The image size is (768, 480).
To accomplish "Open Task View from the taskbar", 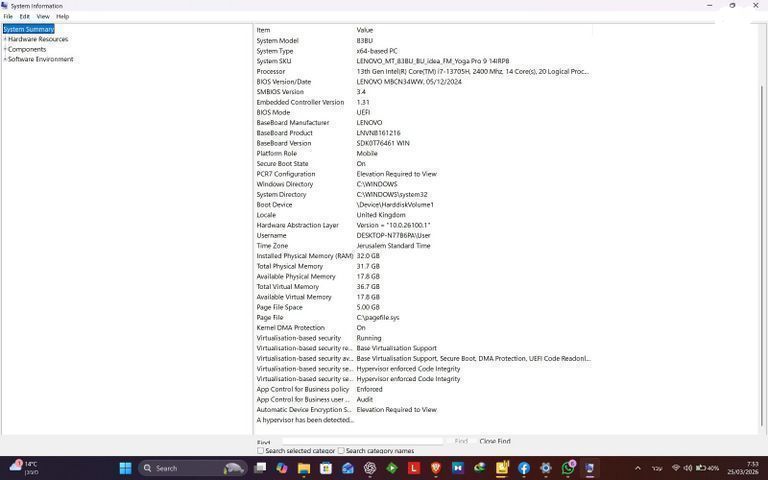I will coord(260,468).
